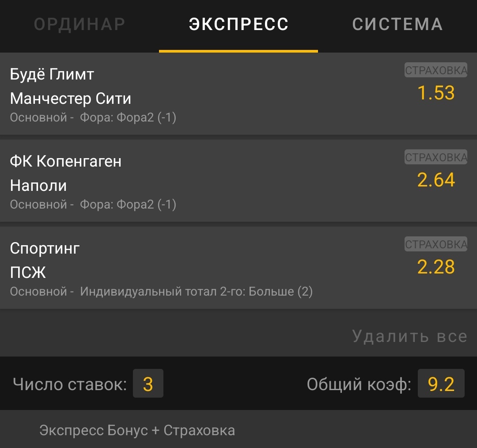
Task: Toggle Страховка for Будё Глимт match
Action: pyautogui.click(x=436, y=71)
